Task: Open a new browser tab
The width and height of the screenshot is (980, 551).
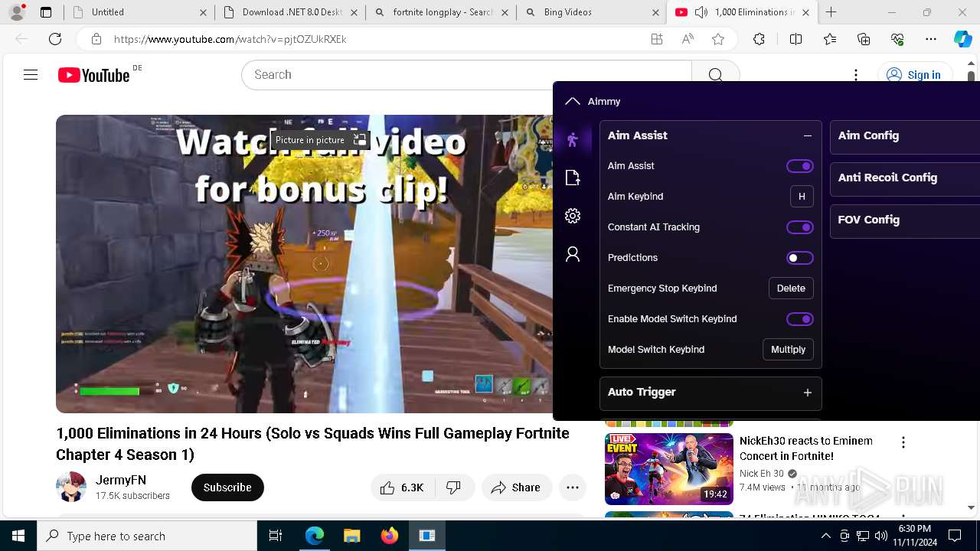Action: (x=831, y=12)
